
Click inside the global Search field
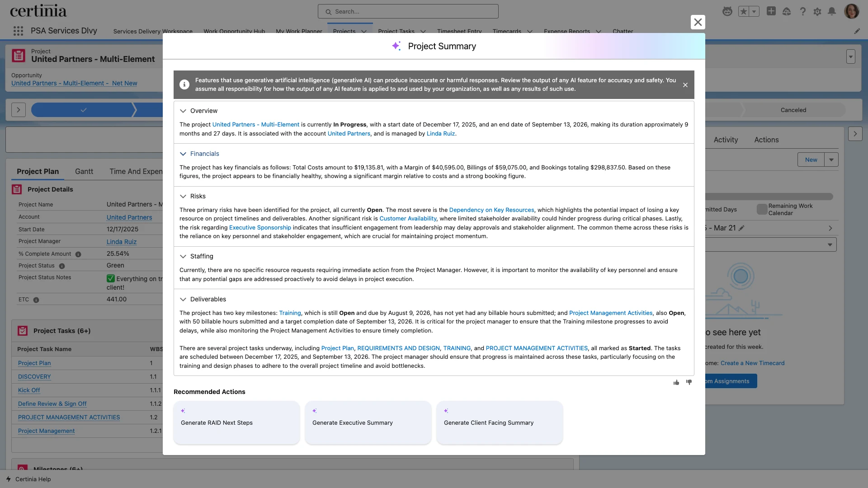tap(408, 11)
